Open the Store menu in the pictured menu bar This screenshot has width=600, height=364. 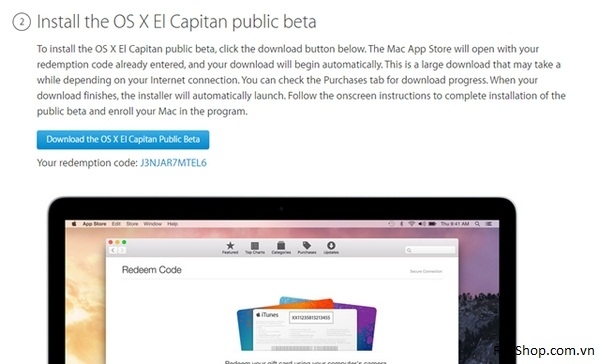coord(132,224)
